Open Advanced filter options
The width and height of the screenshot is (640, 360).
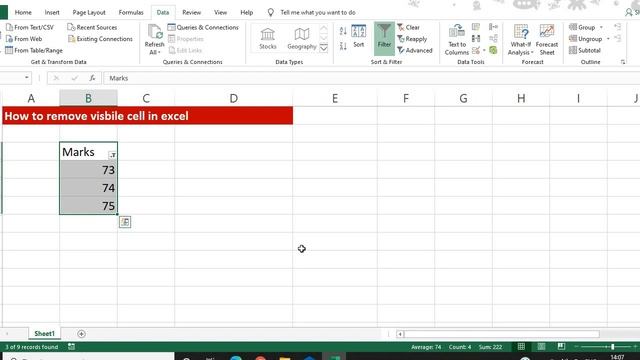(x=415, y=50)
